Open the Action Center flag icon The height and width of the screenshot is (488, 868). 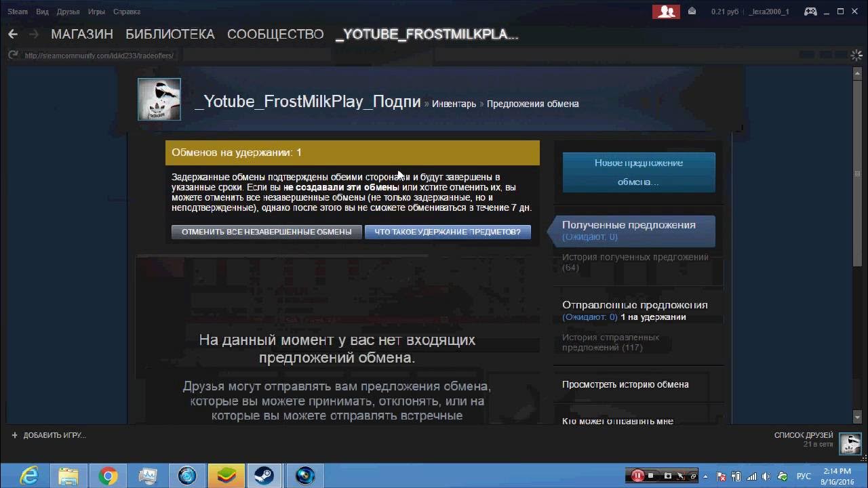[722, 476]
